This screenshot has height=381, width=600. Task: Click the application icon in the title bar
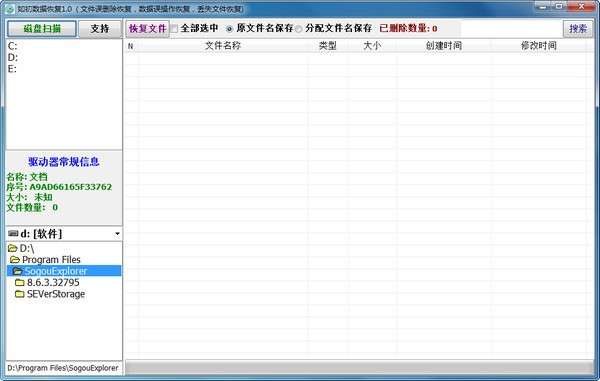pyautogui.click(x=10, y=8)
